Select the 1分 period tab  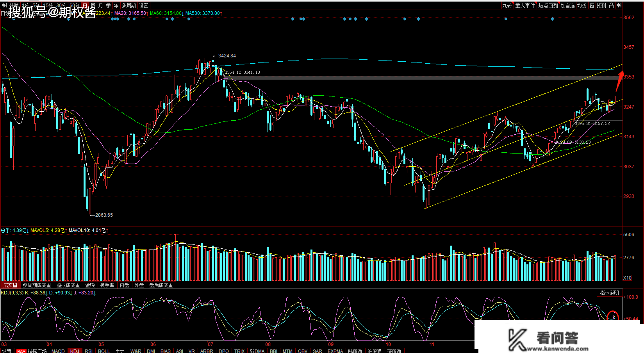tap(26, 5)
